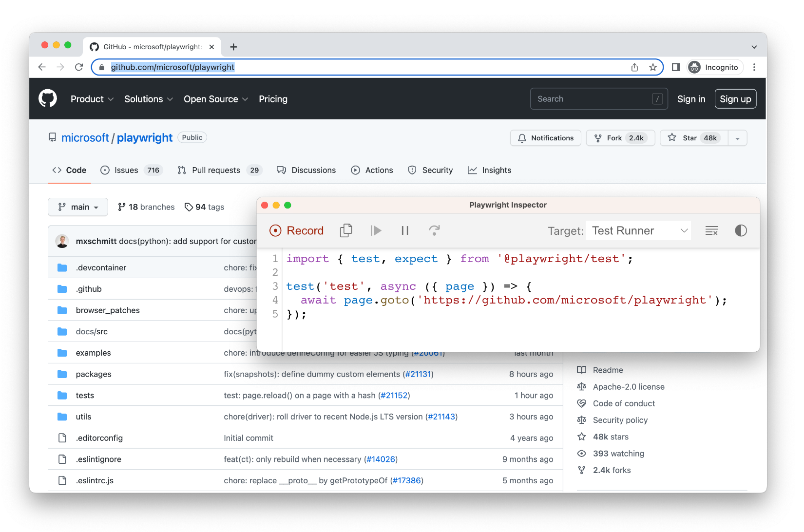This screenshot has width=804, height=532.
Task: Click the browser Reload icon
Action: (x=79, y=67)
